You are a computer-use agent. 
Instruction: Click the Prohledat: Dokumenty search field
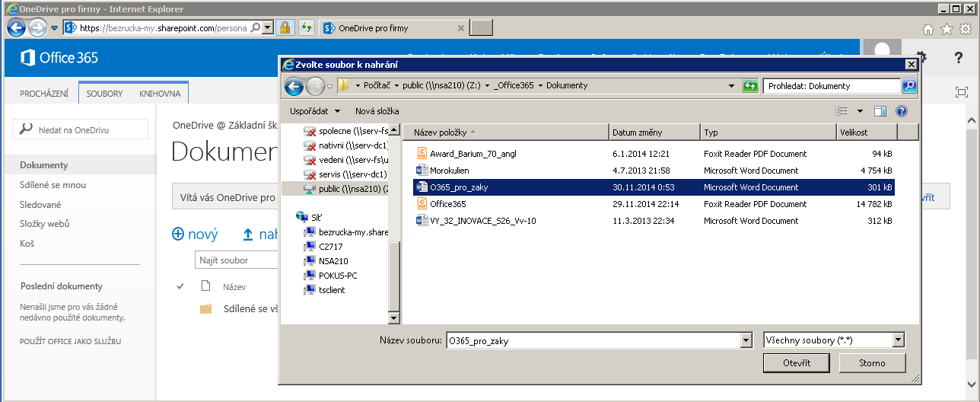[x=832, y=86]
